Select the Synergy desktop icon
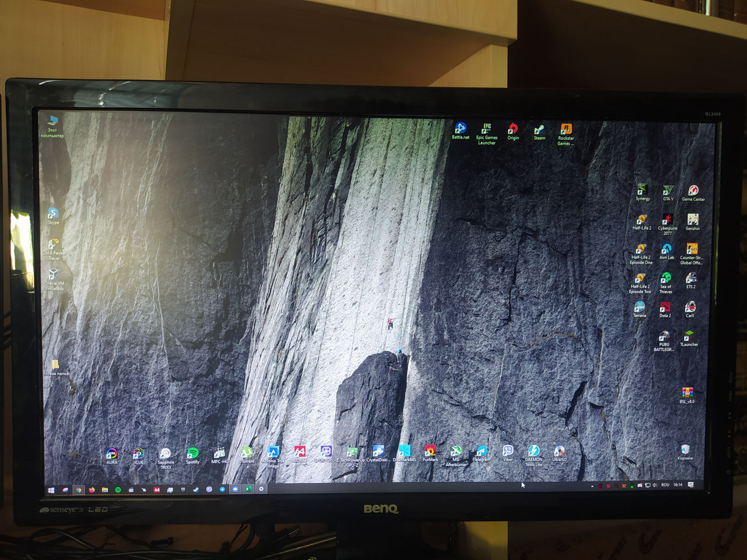 642,193
